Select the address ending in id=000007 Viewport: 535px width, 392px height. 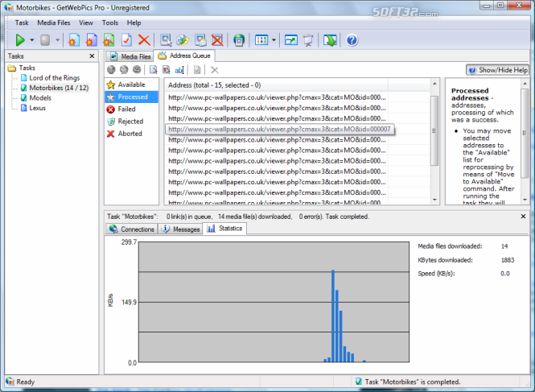(279, 129)
